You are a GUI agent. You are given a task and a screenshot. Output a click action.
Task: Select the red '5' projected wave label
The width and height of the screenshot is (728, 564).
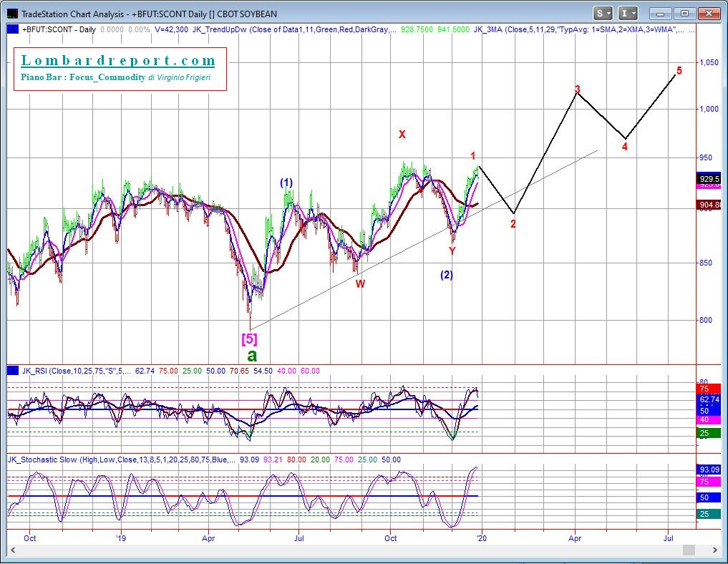click(679, 71)
